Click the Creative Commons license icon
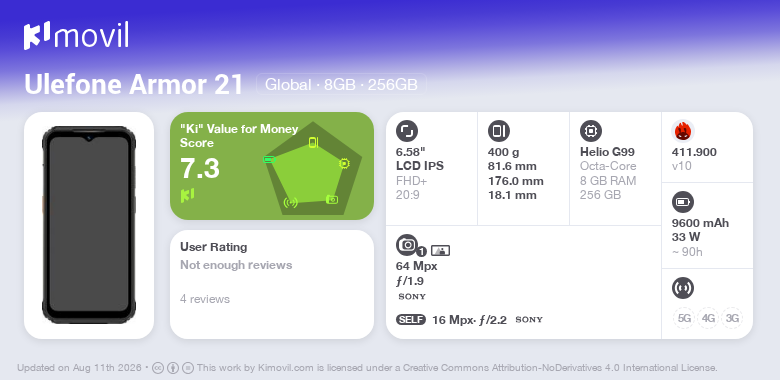The width and height of the screenshot is (780, 380). (x=157, y=368)
